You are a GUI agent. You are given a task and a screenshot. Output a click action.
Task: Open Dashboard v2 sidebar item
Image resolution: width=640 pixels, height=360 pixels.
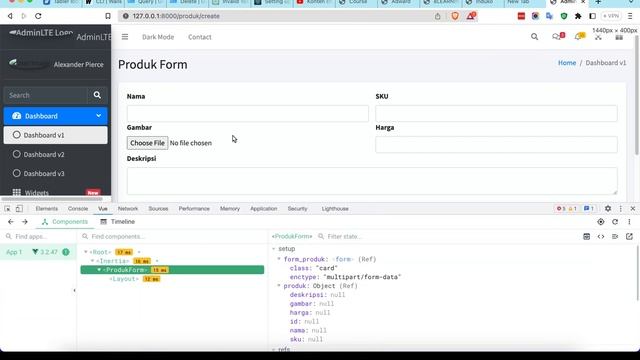[56, 154]
